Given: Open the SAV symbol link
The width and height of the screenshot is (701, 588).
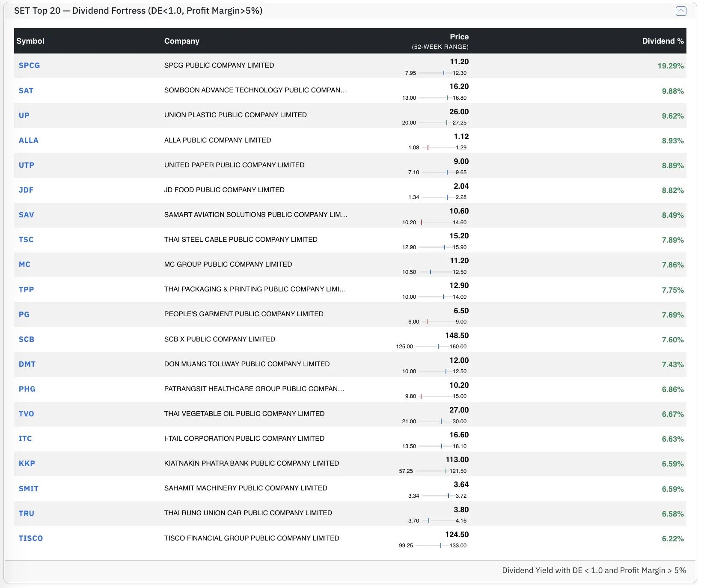Looking at the screenshot, I should [x=26, y=215].
